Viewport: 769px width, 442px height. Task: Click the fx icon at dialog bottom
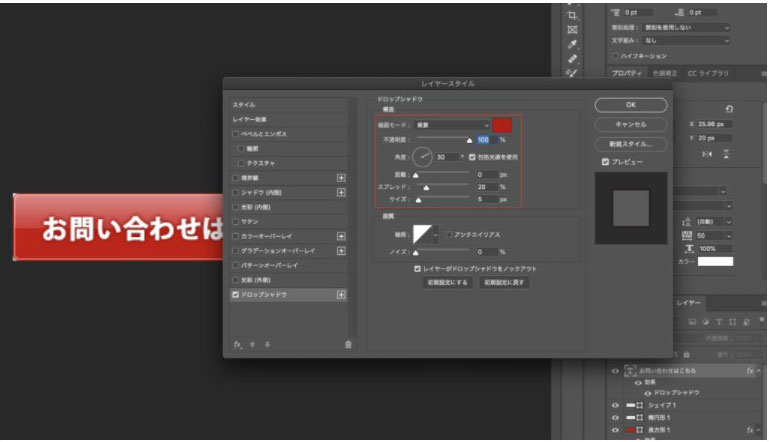[238, 343]
